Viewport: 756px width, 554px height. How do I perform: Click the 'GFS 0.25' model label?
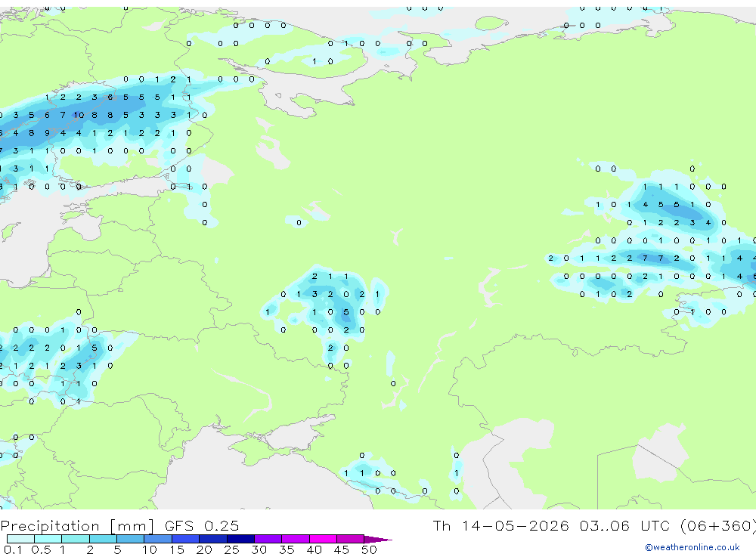coord(202,525)
